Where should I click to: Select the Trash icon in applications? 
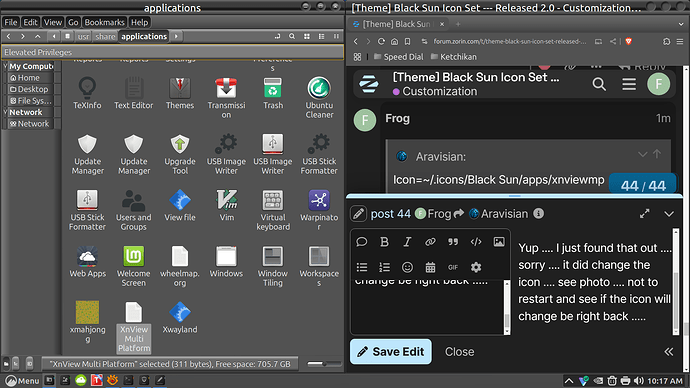tap(273, 88)
